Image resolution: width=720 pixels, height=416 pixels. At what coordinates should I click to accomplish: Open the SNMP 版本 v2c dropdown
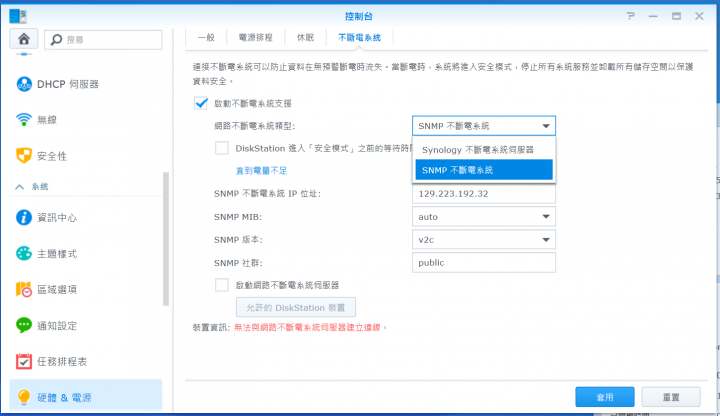(484, 240)
